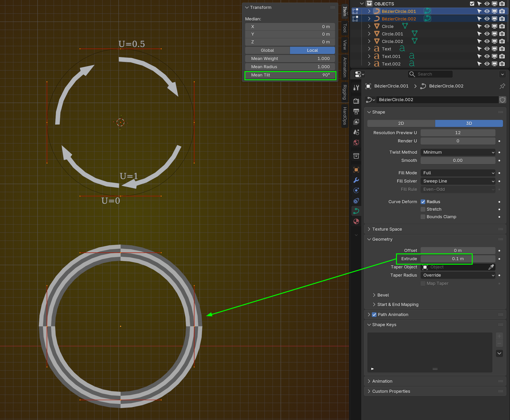
Task: Switch transform orientation to Global
Action: 267,50
